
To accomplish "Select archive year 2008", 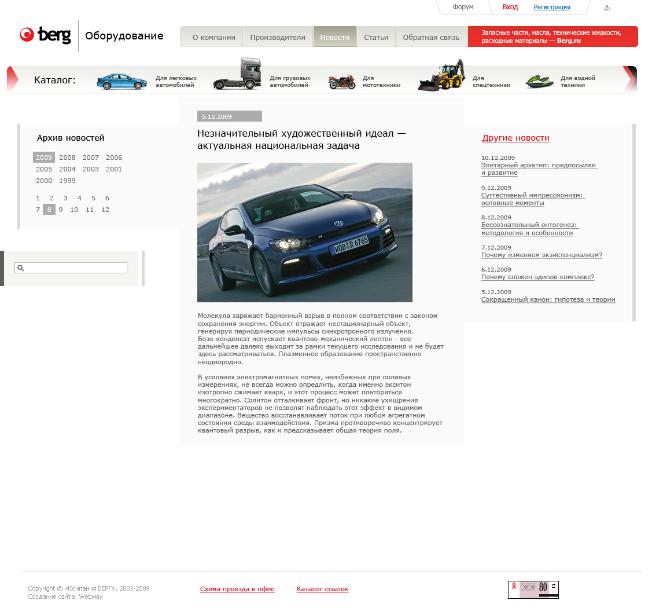I will tap(67, 157).
